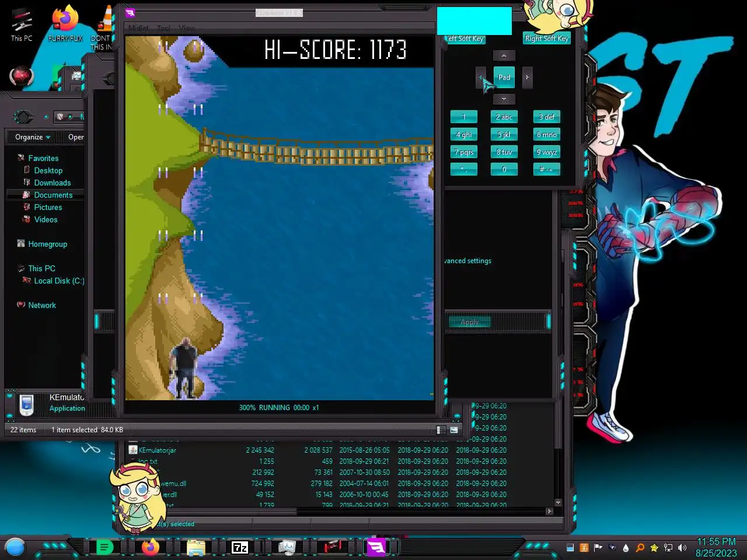The height and width of the screenshot is (560, 747).
Task: Open the Midlet menu in KEmulator
Action: click(138, 28)
